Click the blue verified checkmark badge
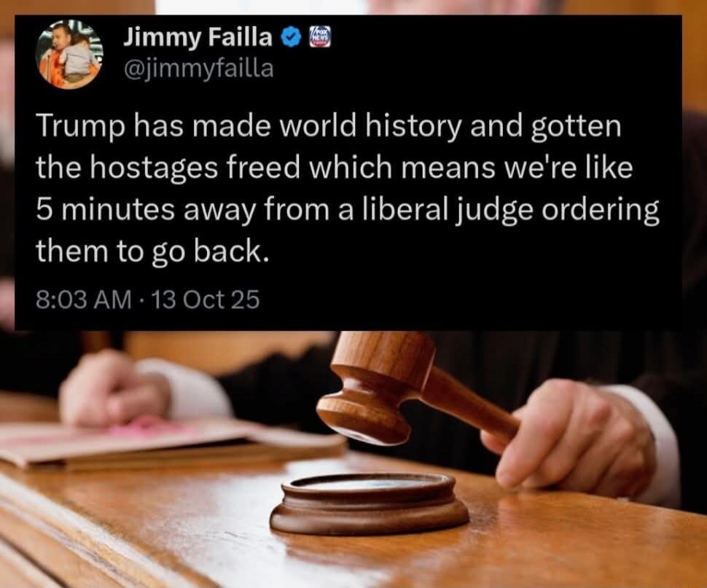Screen dimensions: 707x588 click(292, 38)
